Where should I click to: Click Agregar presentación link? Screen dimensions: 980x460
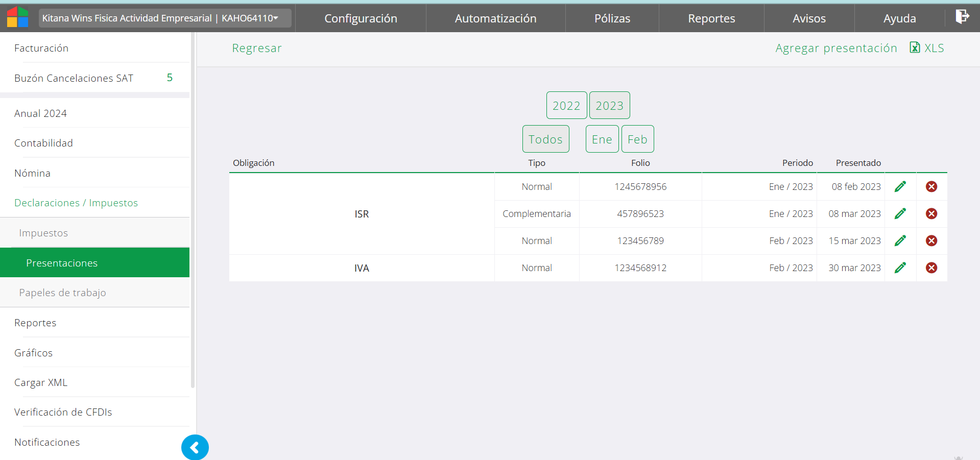click(836, 48)
